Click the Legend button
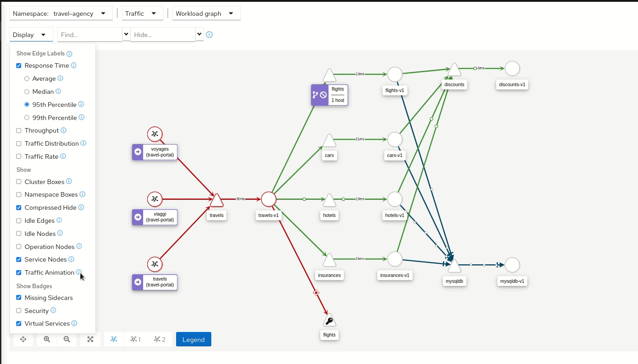 (193, 339)
